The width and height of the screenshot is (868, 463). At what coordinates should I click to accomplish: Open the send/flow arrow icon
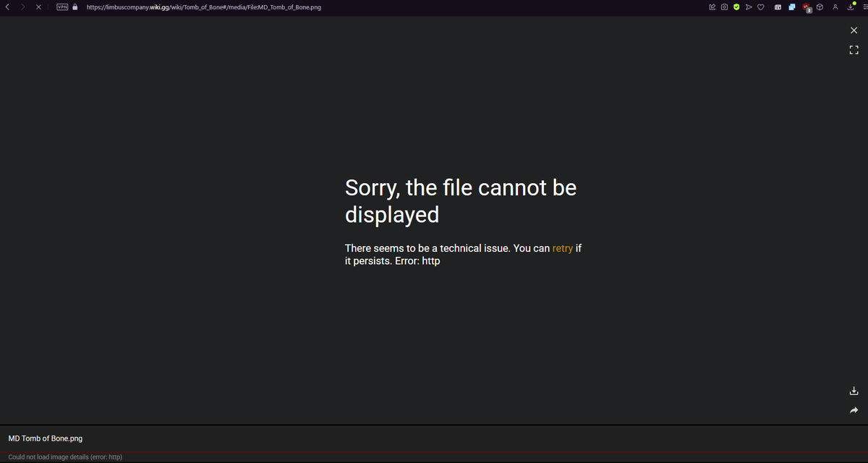pyautogui.click(x=749, y=7)
